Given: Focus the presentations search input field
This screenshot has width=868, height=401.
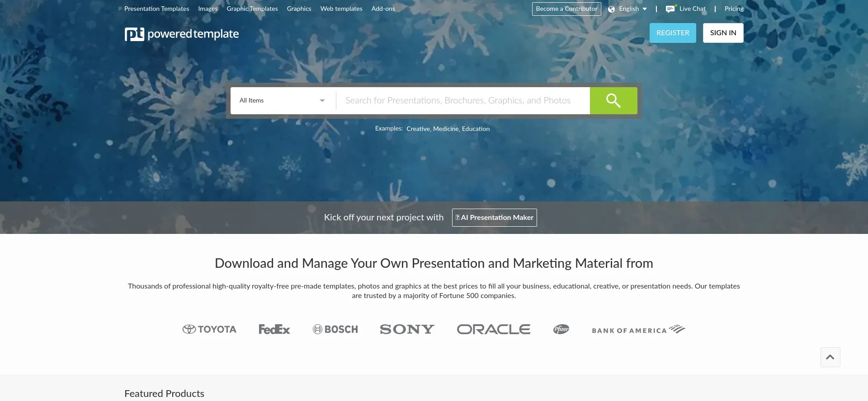Looking at the screenshot, I should pyautogui.click(x=462, y=101).
